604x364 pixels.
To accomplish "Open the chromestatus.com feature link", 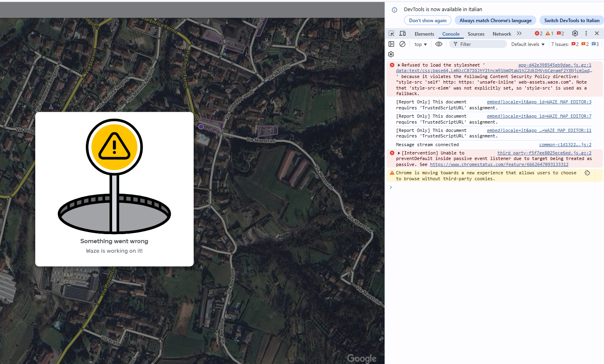I will (x=499, y=164).
